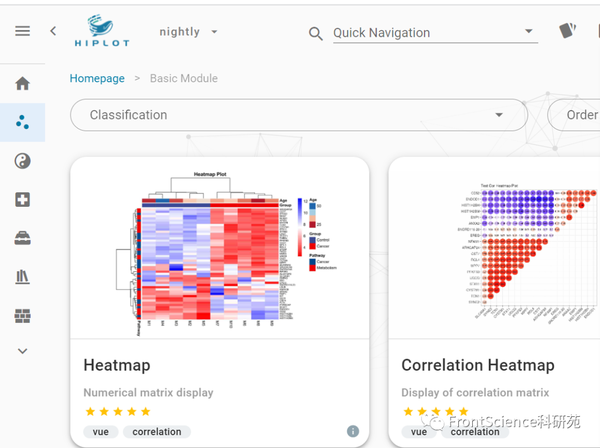Screen dimensions: 600x448
Task: Click the HIPLOT logo
Action: (x=101, y=32)
